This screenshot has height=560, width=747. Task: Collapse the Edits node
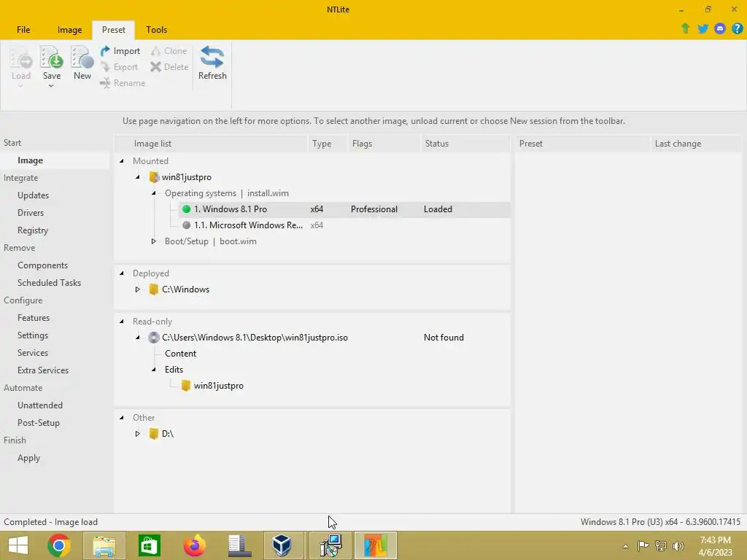[x=153, y=370]
